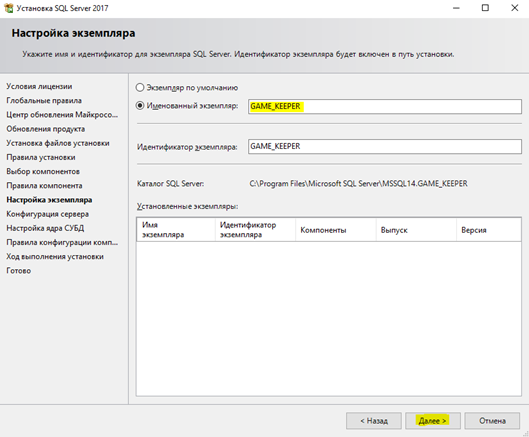Viewport: 529px width, 437px height.
Task: Click the Версия column header
Action: [x=489, y=230]
